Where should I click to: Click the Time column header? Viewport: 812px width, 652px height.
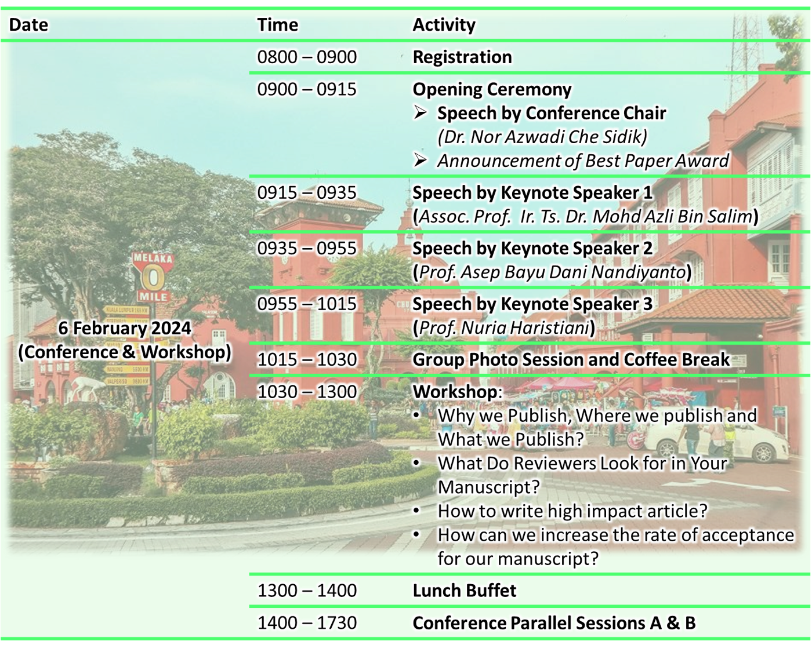point(277,25)
